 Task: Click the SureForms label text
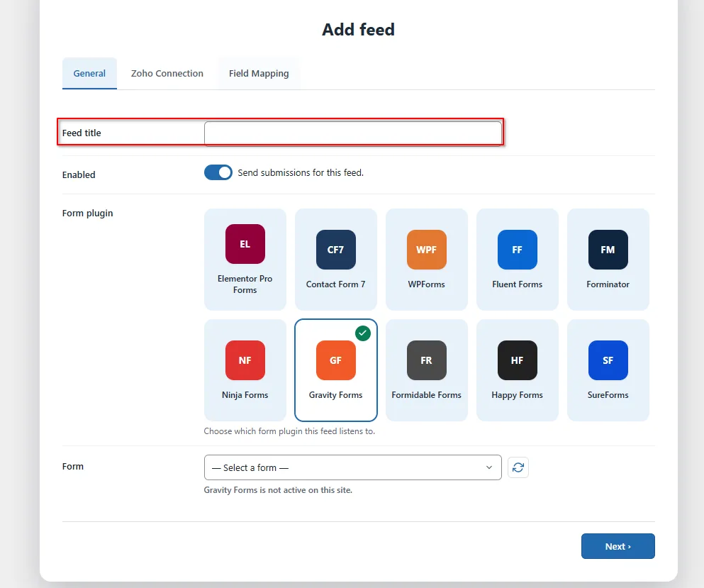[x=608, y=395]
